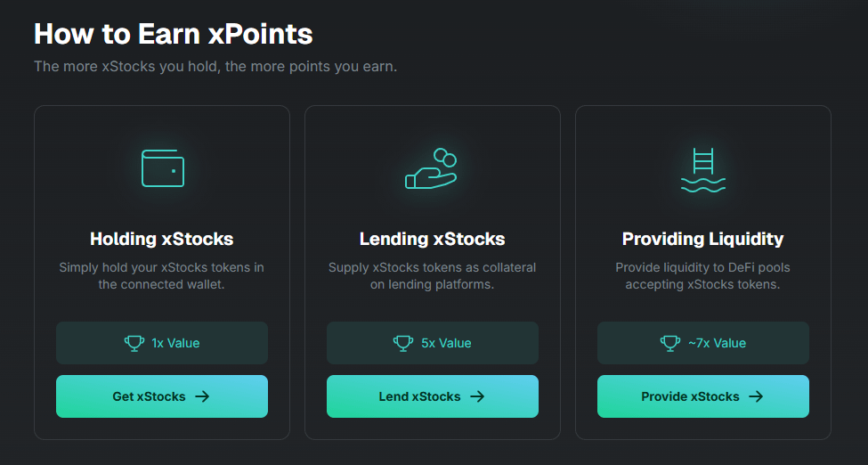Click the wallet icon above Holding xStocks

pos(162,167)
